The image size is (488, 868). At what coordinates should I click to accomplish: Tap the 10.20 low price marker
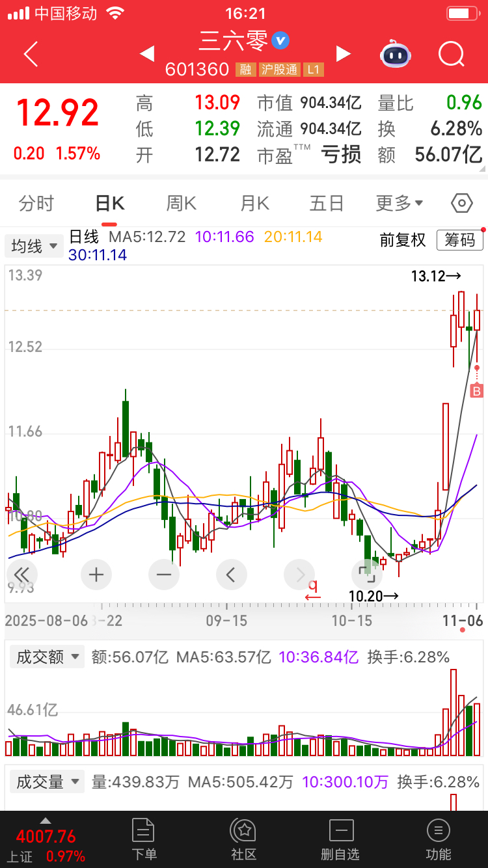pyautogui.click(x=373, y=595)
